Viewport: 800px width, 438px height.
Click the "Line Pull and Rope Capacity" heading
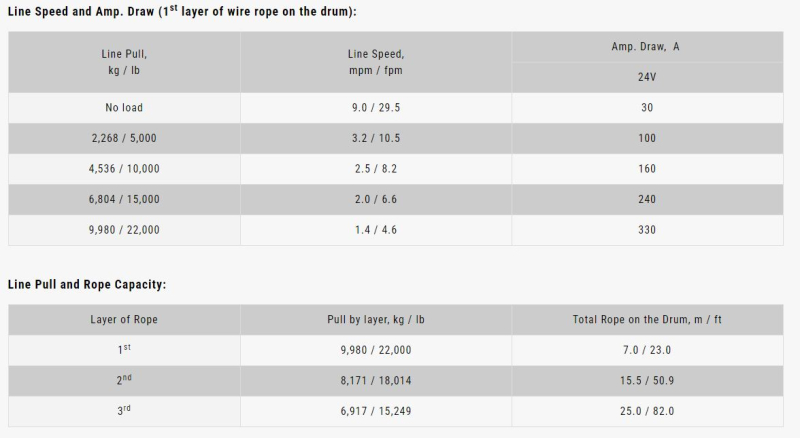point(86,284)
